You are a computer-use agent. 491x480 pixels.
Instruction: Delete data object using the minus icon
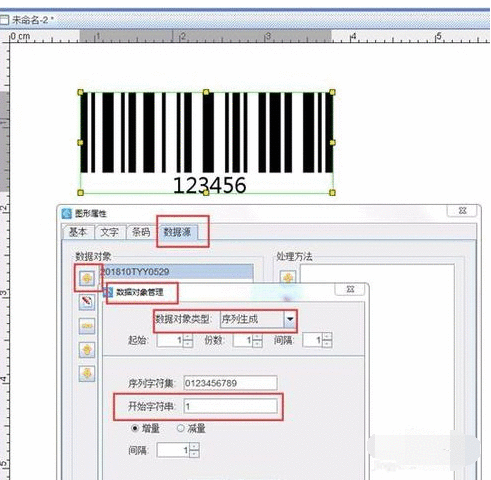pos(87,326)
